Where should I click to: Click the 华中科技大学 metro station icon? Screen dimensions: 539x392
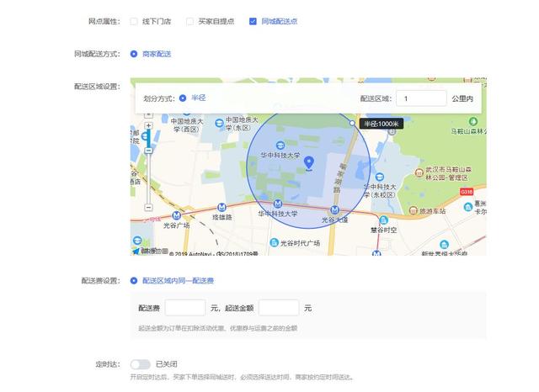(278, 204)
